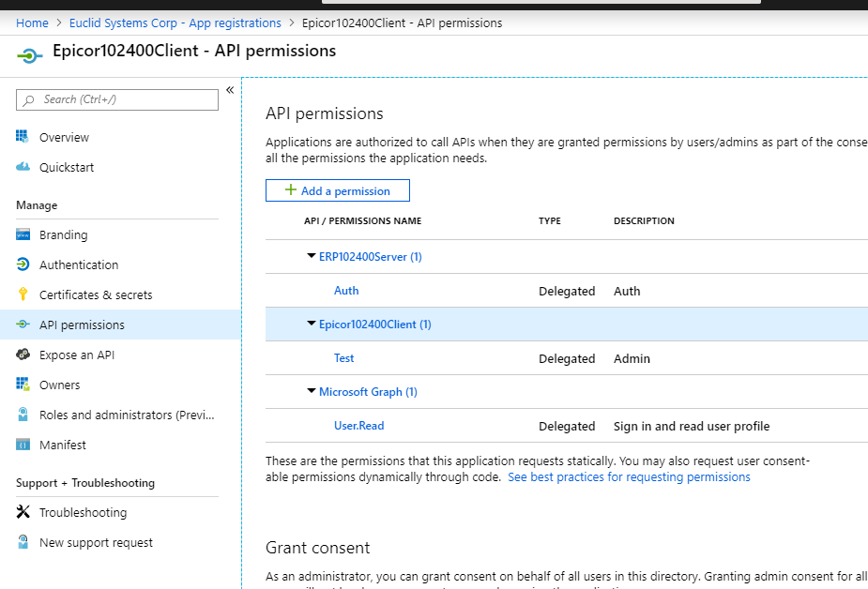
Task: Select API permissions menu item
Action: [x=120, y=325]
